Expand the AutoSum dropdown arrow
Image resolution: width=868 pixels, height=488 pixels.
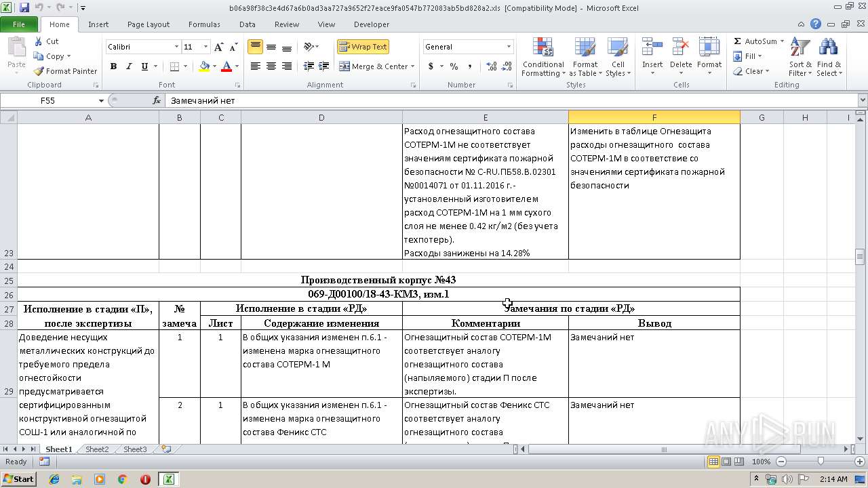[x=783, y=41]
